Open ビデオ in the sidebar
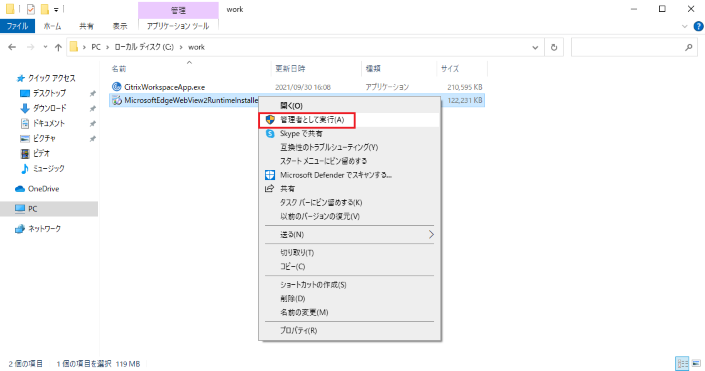705x371 pixels. [41, 153]
